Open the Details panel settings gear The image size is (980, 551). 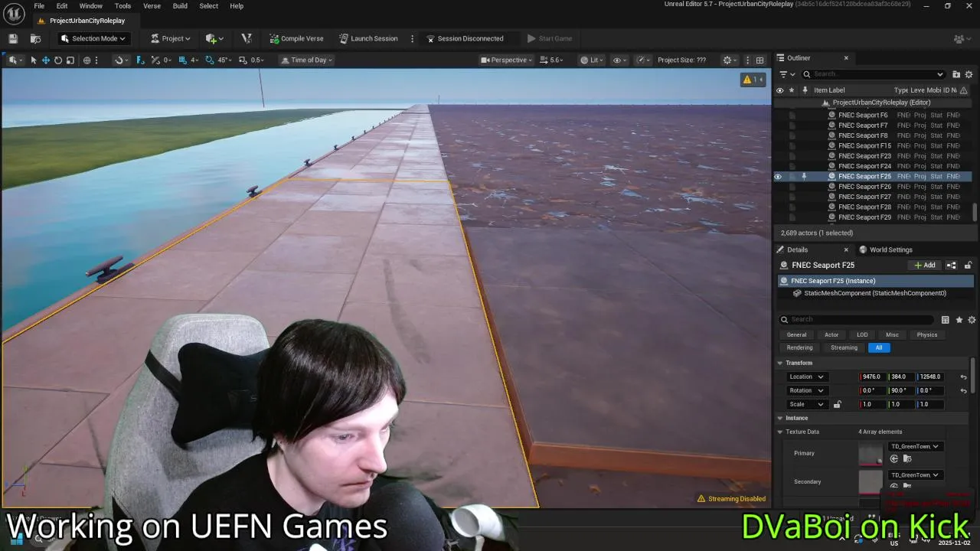pyautogui.click(x=972, y=320)
